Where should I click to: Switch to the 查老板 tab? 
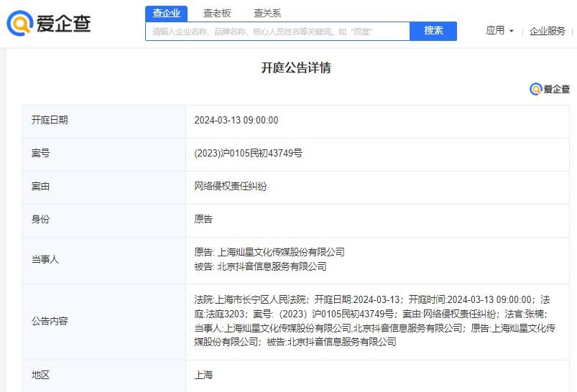[x=217, y=14]
